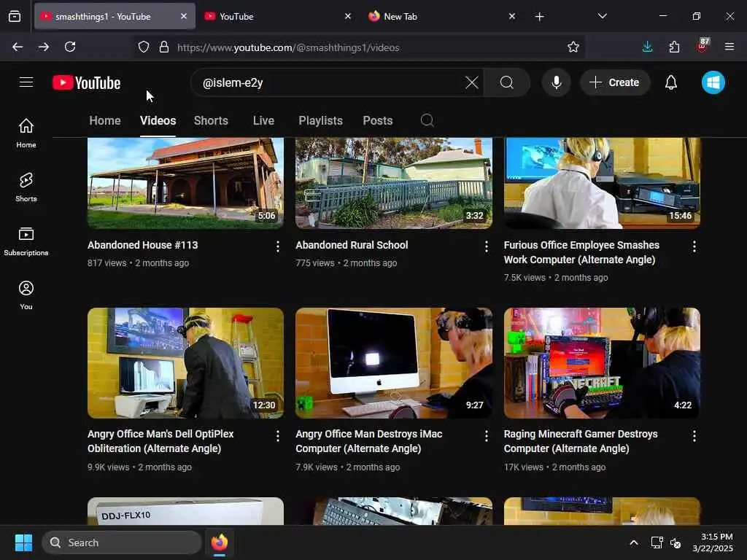Viewport: 747px width, 560px height.
Task: Open options for Abandoned Rural School
Action: 486,246
